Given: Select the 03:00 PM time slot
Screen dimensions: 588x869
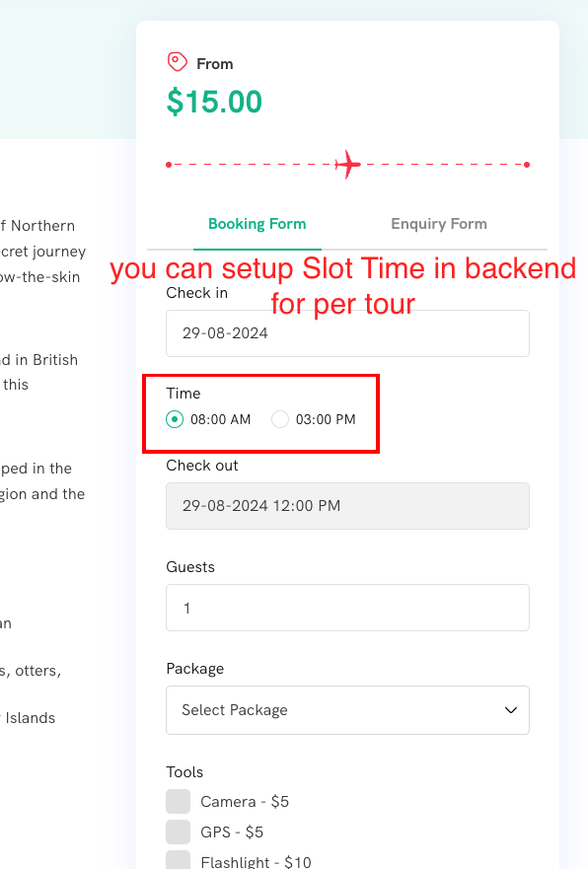Looking at the screenshot, I should pyautogui.click(x=280, y=419).
